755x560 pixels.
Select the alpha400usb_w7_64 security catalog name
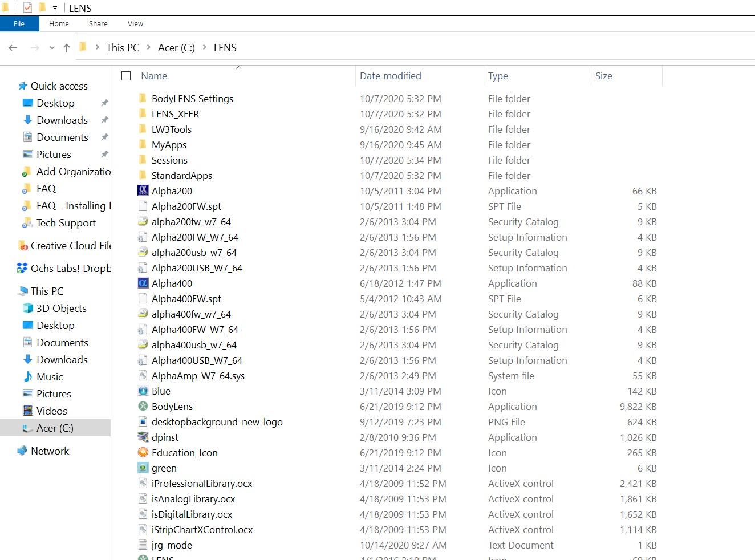pyautogui.click(x=194, y=344)
